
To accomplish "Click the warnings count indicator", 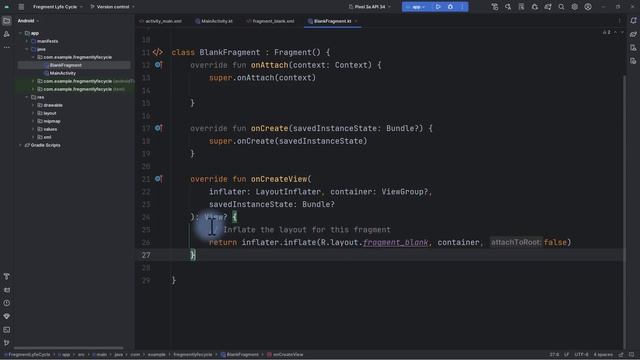I will pos(607,32).
